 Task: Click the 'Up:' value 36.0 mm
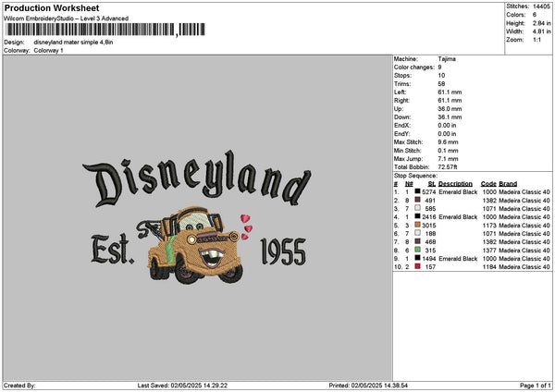pyautogui.click(x=450, y=108)
